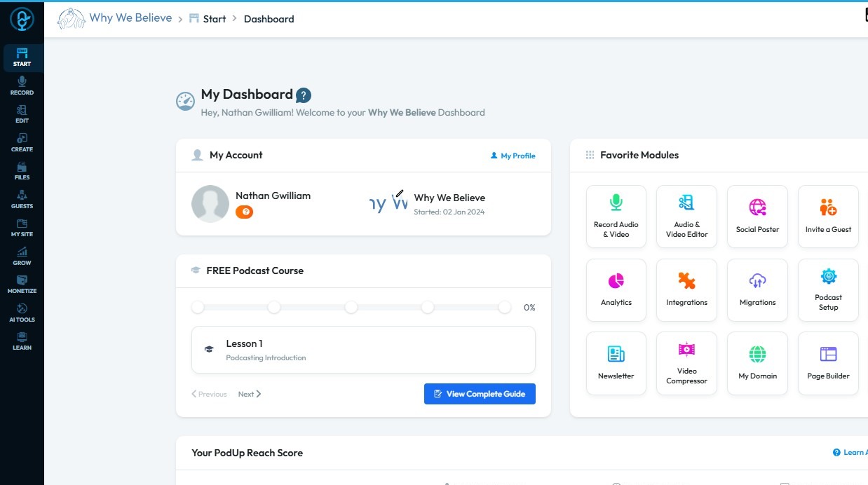The image size is (868, 485).
Task: Open the START sidebar section
Action: pos(22,57)
